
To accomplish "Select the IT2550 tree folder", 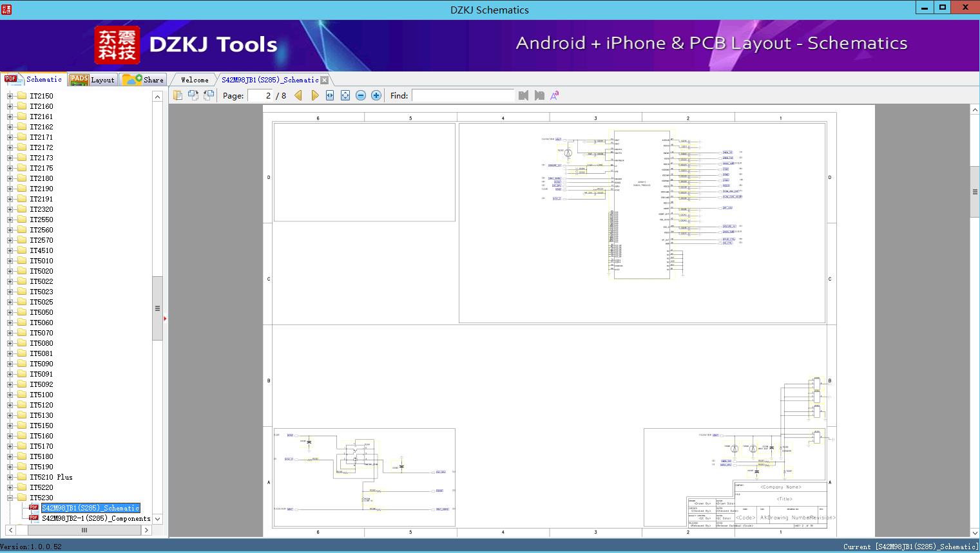I will 41,220.
